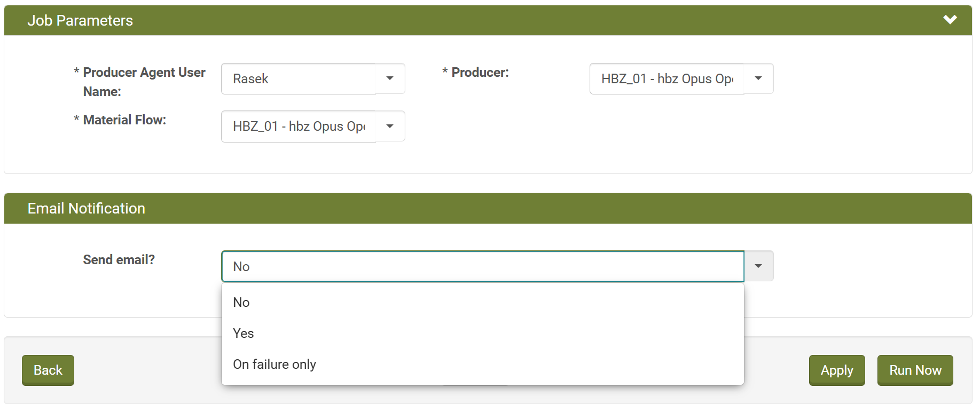Screen dimensions: 980x411
Task: Close the Send email dropdown via its arrow
Action: point(758,266)
